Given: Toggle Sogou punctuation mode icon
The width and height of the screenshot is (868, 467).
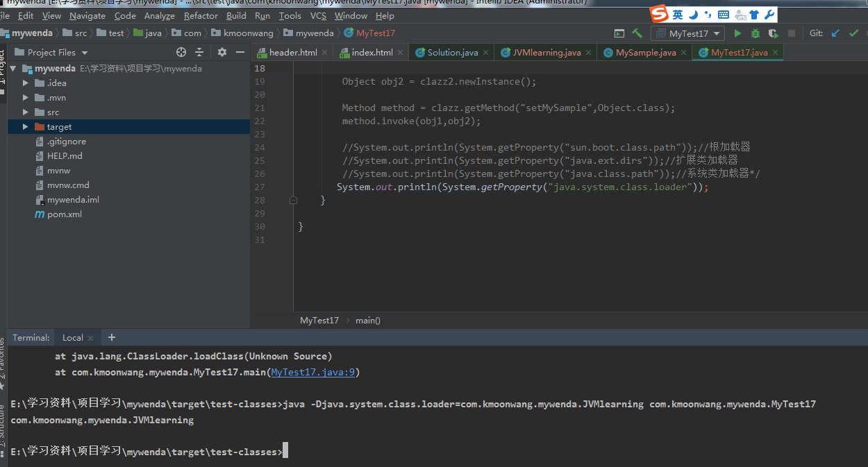Looking at the screenshot, I should click(x=708, y=15).
